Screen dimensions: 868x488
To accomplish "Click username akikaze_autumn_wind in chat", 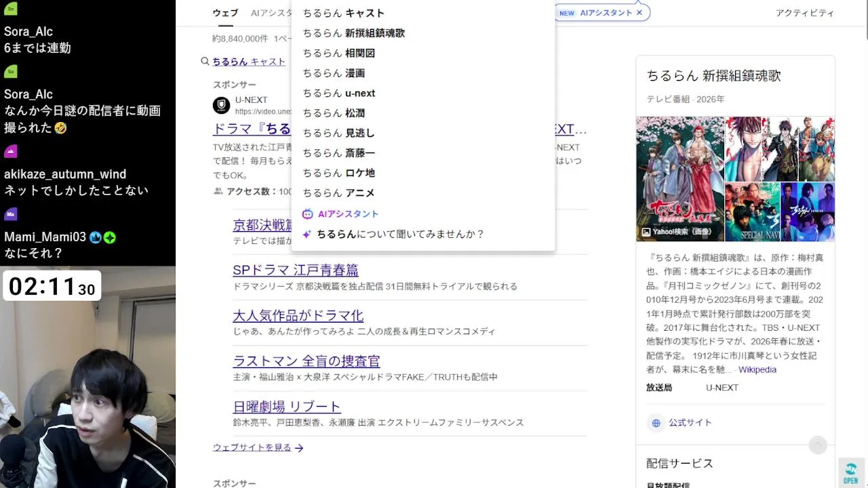I will click(x=65, y=174).
